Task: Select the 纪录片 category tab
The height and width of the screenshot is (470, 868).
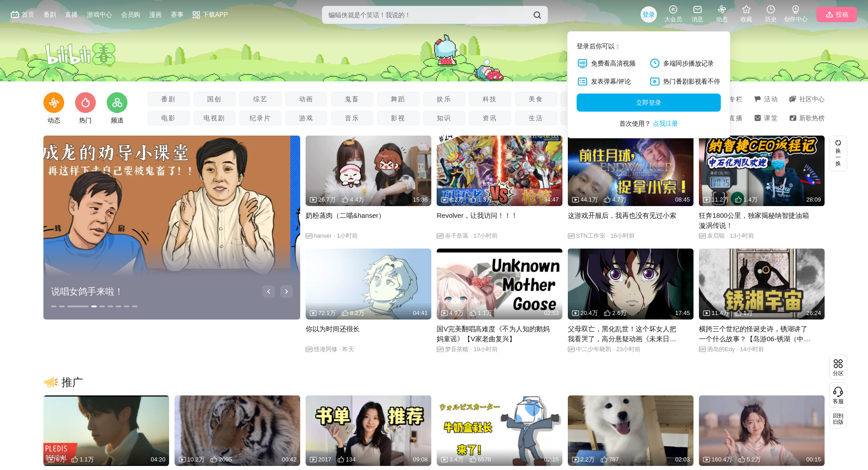Action: 260,118
